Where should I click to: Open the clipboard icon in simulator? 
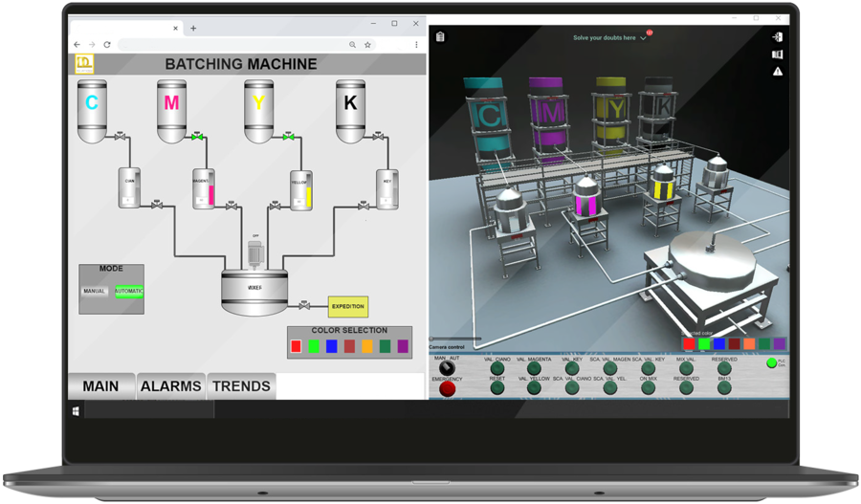440,36
